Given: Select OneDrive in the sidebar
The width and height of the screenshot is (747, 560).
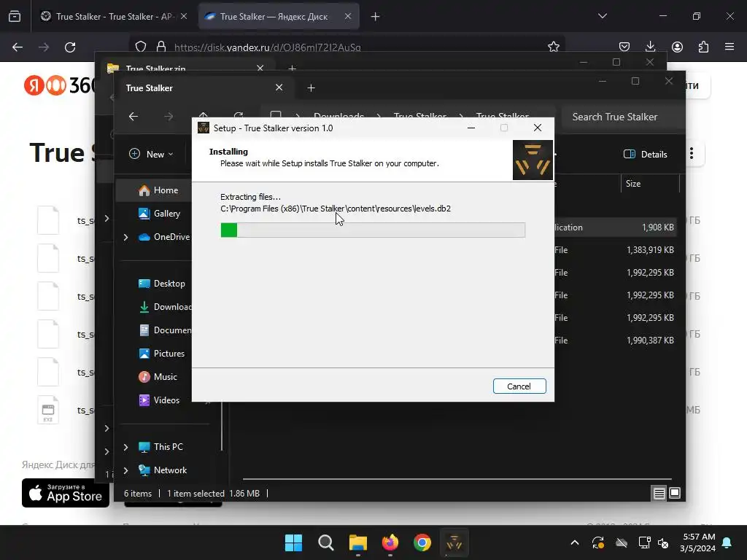Looking at the screenshot, I should tap(164, 237).
